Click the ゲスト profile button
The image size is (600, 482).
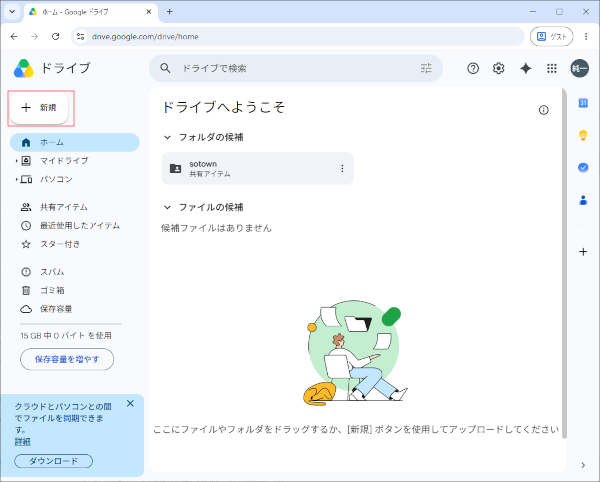click(x=552, y=36)
